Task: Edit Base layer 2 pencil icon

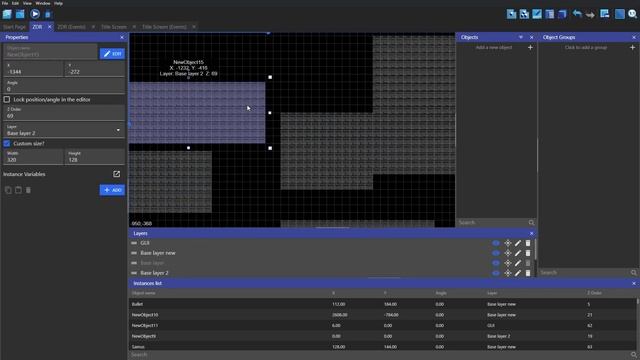Action: pos(518,273)
